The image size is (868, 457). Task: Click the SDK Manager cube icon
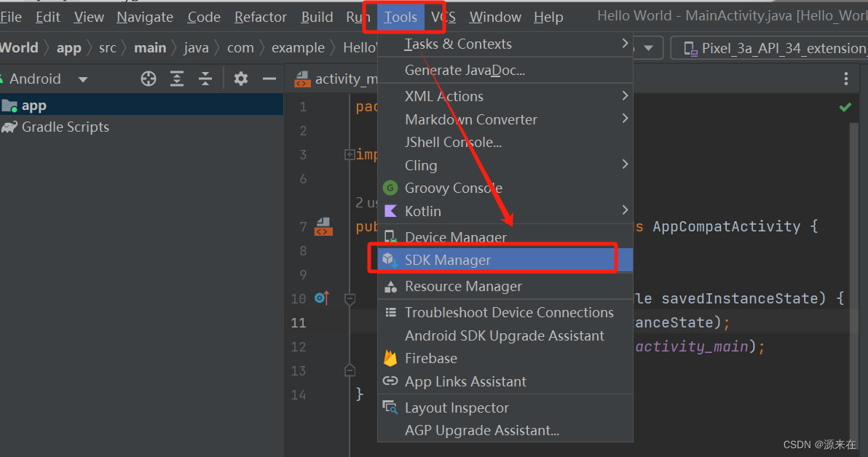point(390,260)
